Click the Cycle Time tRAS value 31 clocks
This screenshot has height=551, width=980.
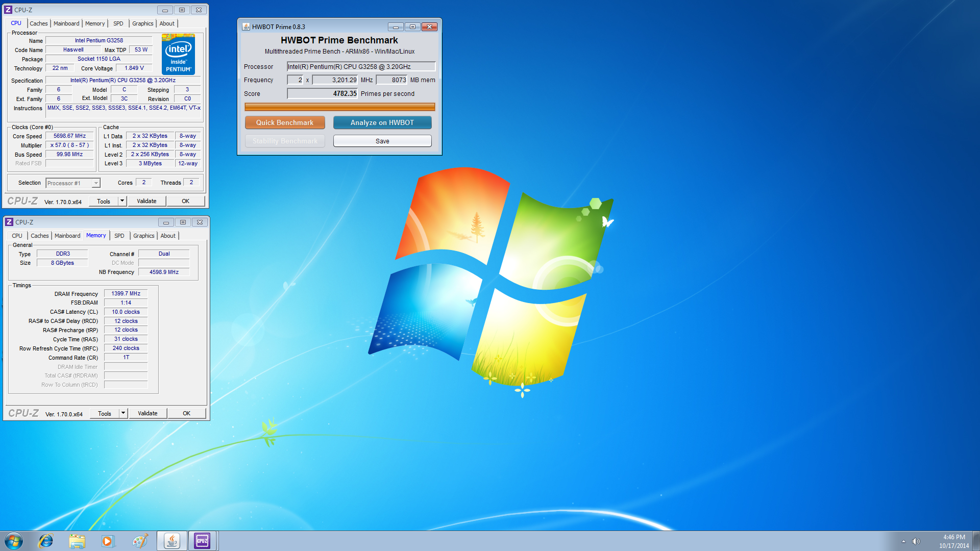[x=126, y=339]
